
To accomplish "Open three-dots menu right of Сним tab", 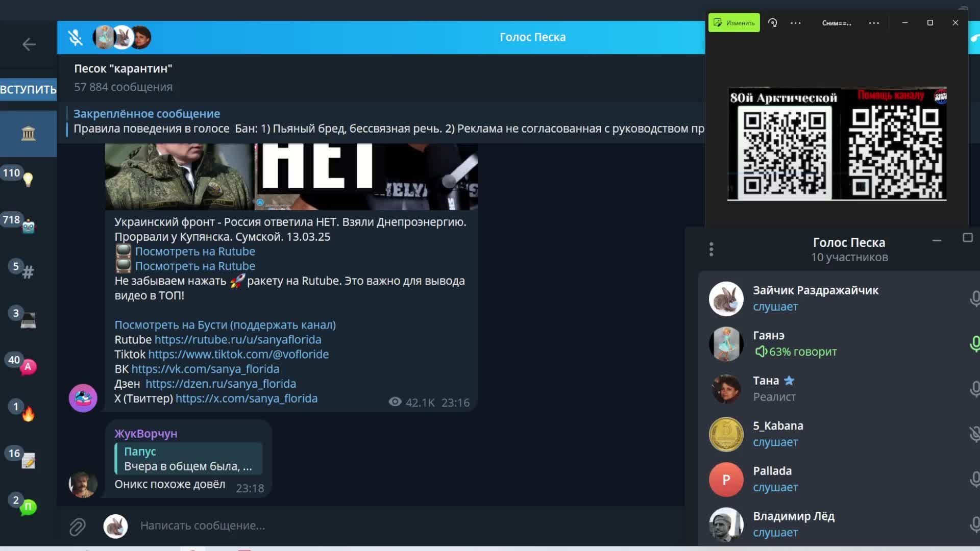I will [x=874, y=23].
